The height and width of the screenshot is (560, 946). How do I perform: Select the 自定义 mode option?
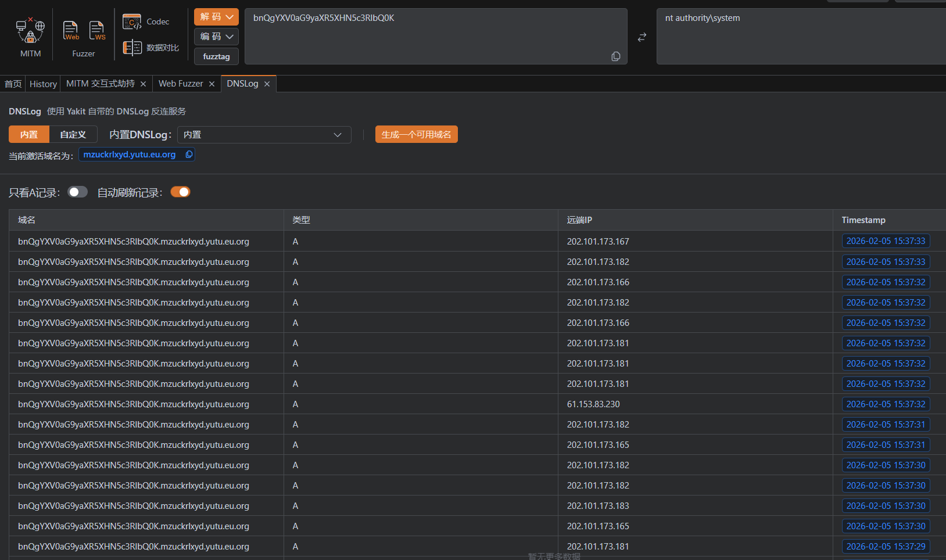pyautogui.click(x=73, y=135)
